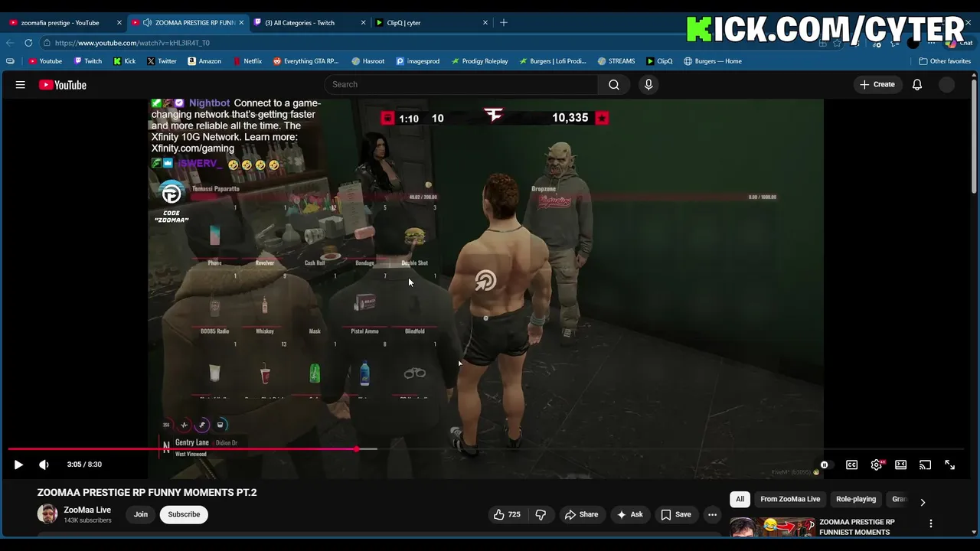The height and width of the screenshot is (551, 980).
Task: Focus the YouTube search field
Action: click(x=461, y=84)
